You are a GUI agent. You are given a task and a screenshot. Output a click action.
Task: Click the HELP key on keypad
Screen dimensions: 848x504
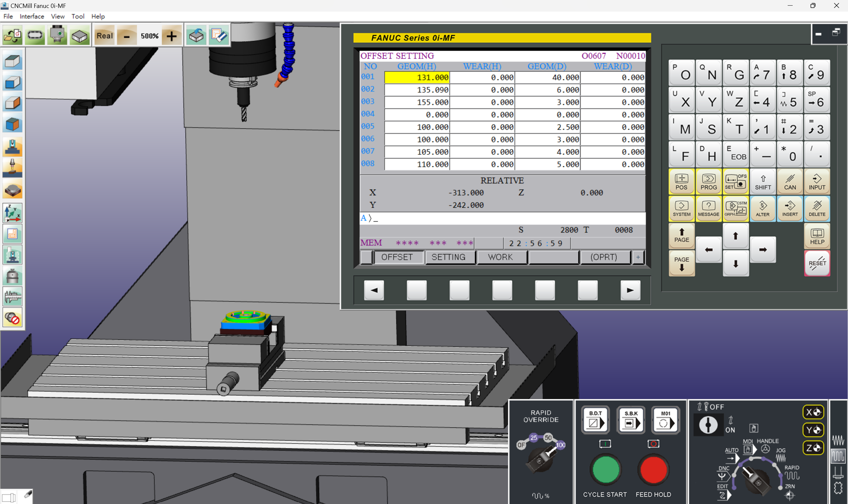(817, 236)
